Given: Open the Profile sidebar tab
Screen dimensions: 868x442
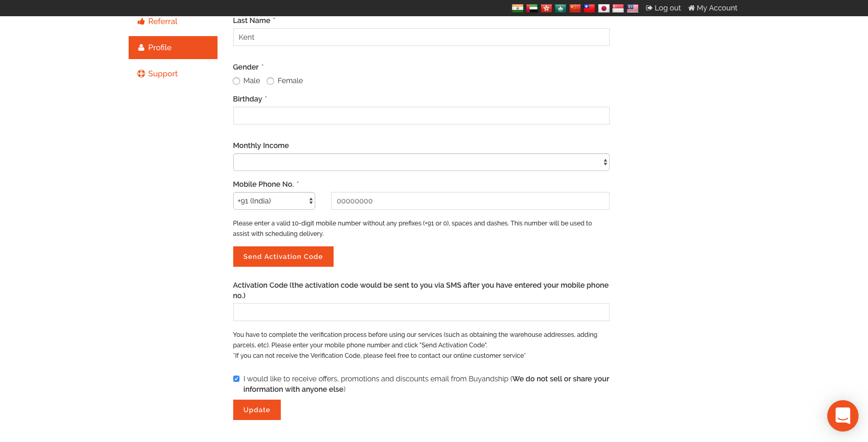Looking at the screenshot, I should [173, 48].
